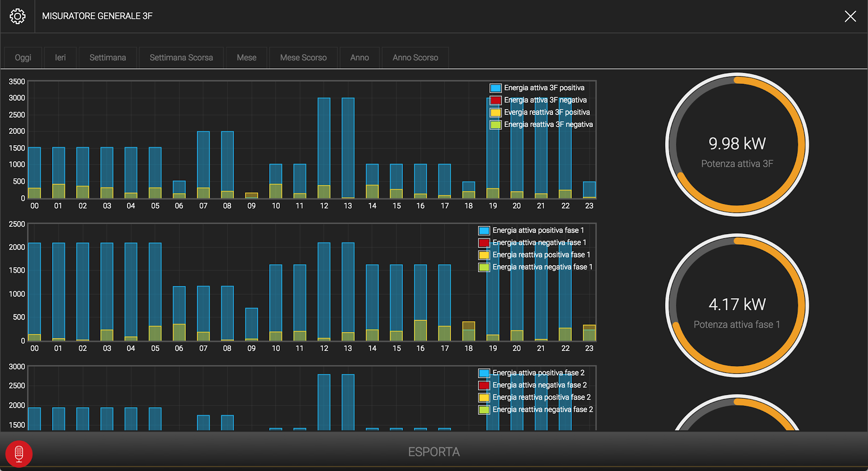
Task: Tap the red microphone button
Action: pos(19,454)
